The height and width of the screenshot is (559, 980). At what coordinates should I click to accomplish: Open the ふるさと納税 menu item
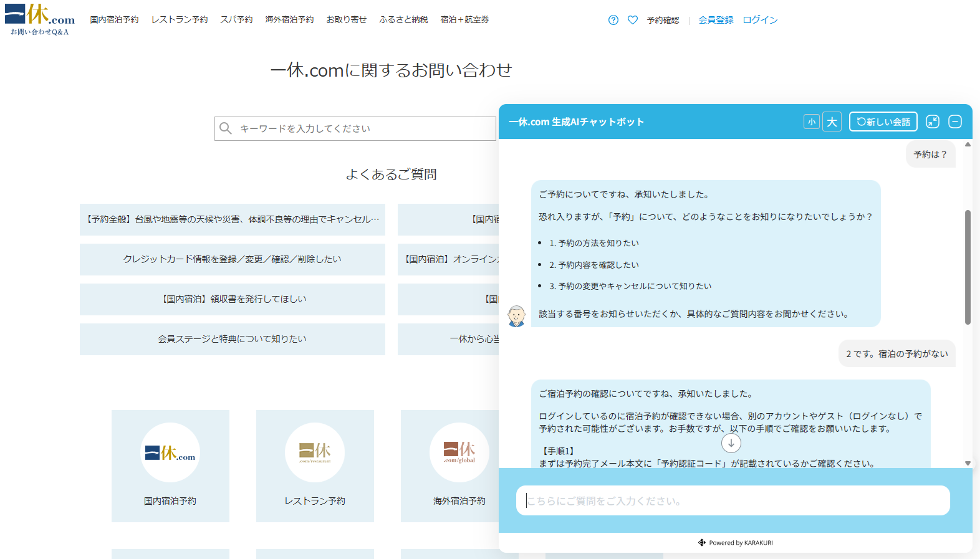pos(403,20)
